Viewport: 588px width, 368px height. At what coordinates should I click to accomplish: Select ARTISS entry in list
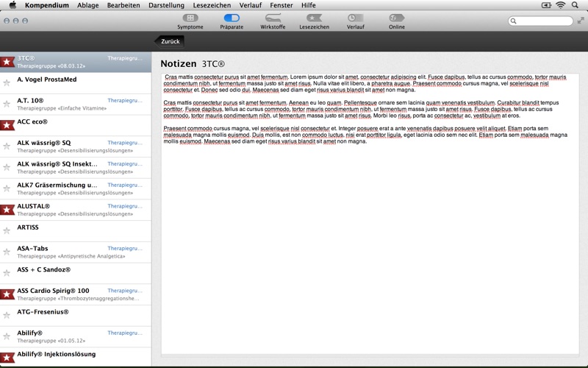click(x=76, y=231)
